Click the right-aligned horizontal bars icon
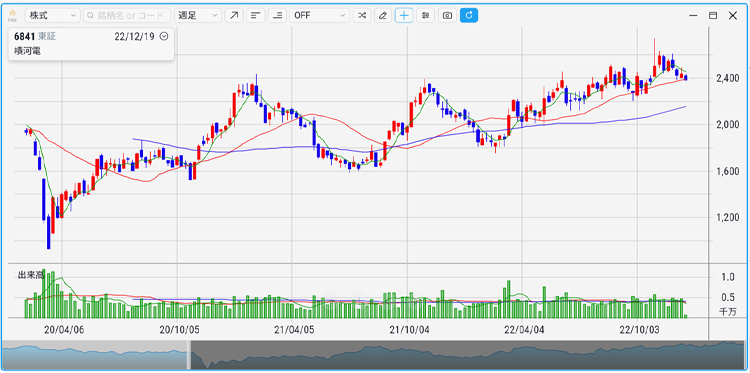This screenshot has width=750, height=373. coord(277,15)
